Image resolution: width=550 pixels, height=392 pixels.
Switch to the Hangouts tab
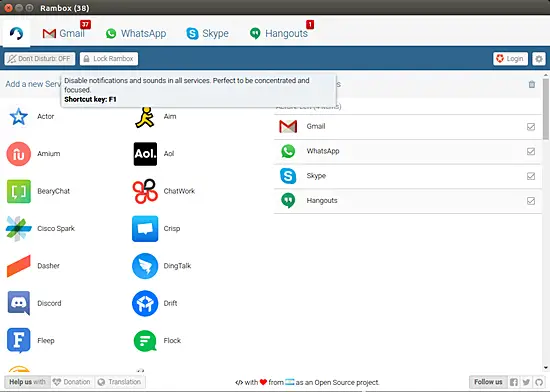point(280,33)
